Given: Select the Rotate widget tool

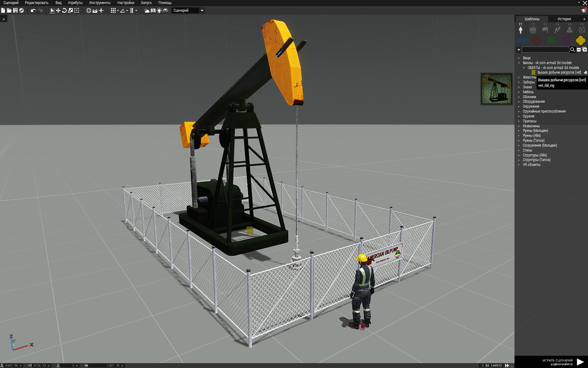Looking at the screenshot, I should (64, 10).
